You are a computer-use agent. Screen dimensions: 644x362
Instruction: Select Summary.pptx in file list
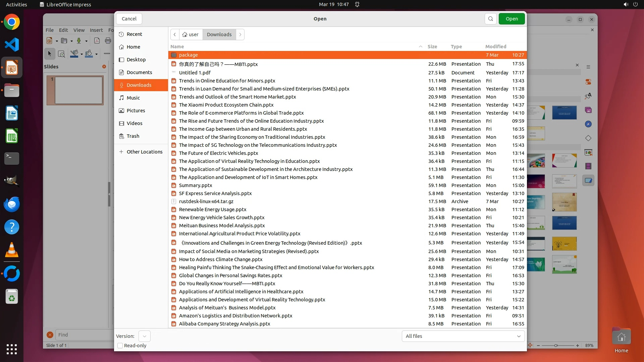(196, 185)
